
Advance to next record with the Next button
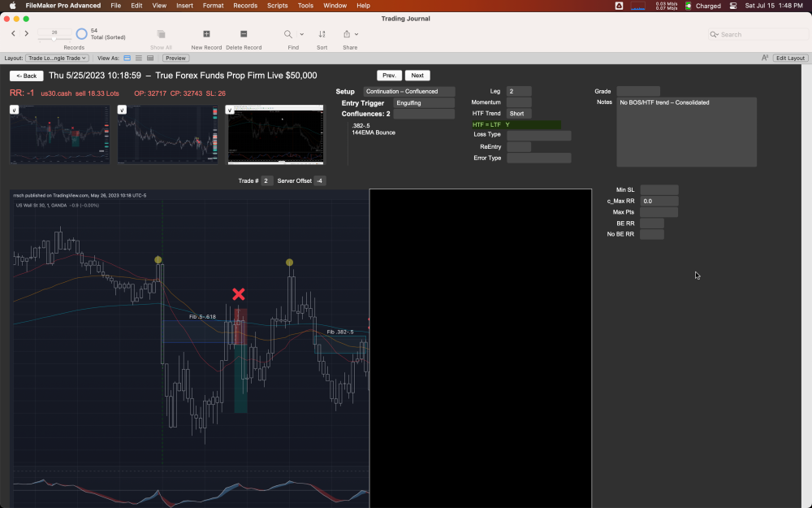[x=417, y=75]
